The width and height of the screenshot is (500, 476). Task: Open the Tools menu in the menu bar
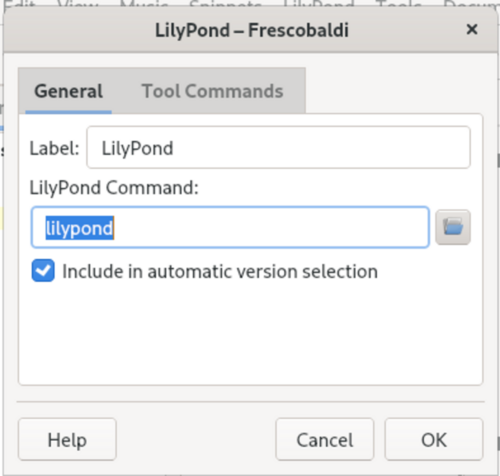pos(399,4)
